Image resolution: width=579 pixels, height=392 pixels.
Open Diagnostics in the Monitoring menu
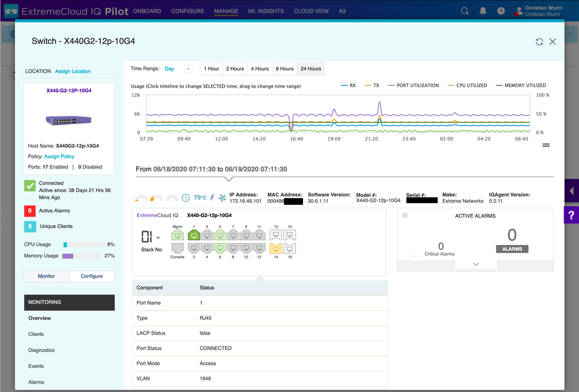point(41,350)
